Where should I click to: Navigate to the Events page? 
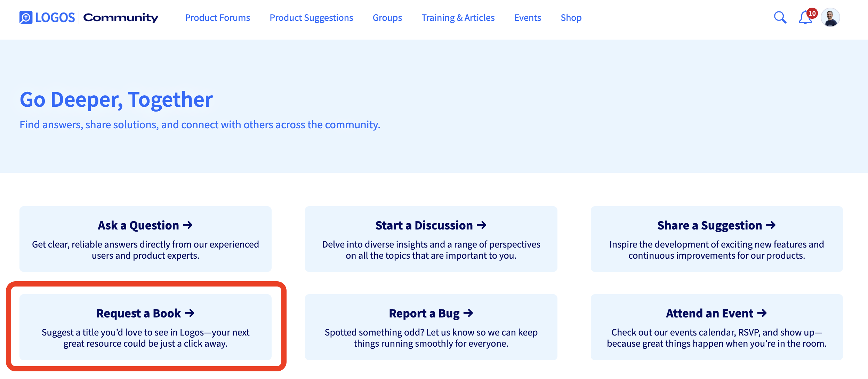(528, 18)
